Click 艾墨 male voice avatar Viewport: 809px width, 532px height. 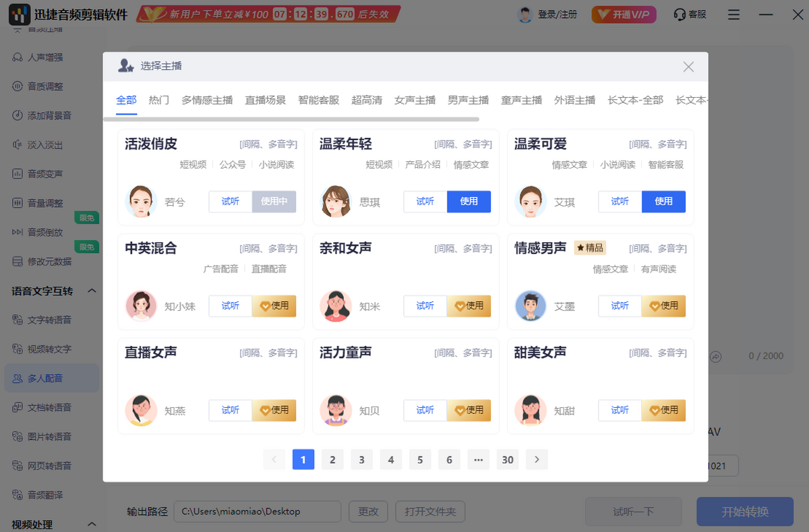(x=531, y=306)
